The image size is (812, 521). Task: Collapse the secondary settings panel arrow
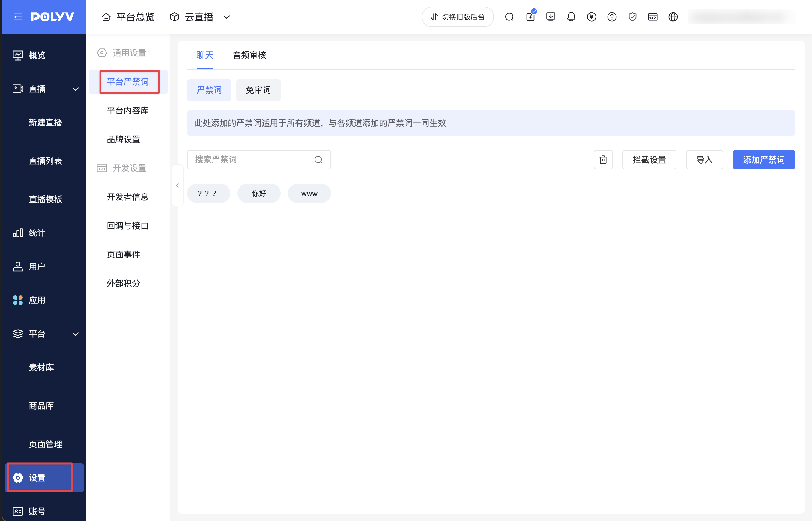click(x=178, y=185)
